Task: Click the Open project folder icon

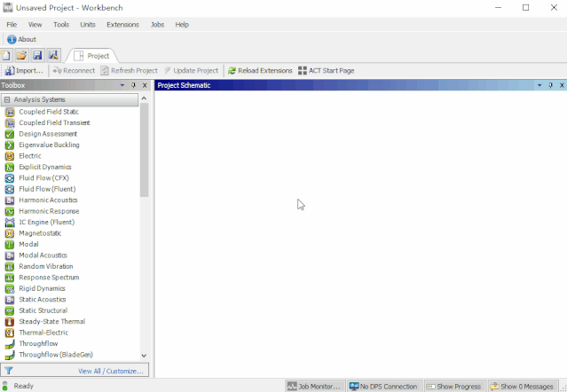Action: [21, 55]
